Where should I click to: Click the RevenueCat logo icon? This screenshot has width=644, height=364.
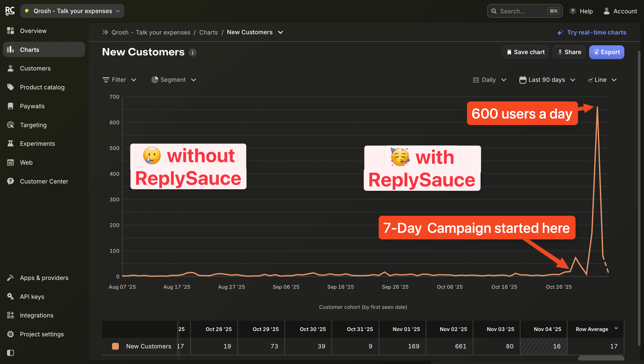pos(10,11)
